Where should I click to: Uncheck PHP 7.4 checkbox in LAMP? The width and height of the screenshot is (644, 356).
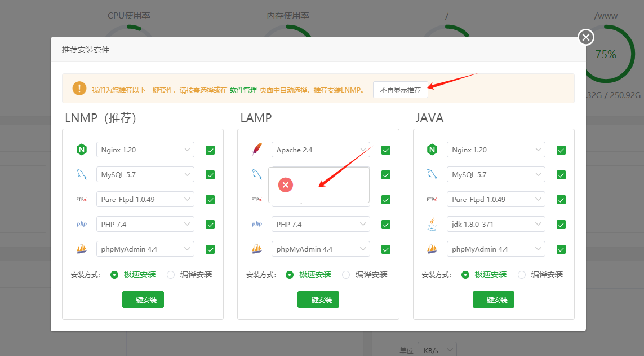[385, 225]
